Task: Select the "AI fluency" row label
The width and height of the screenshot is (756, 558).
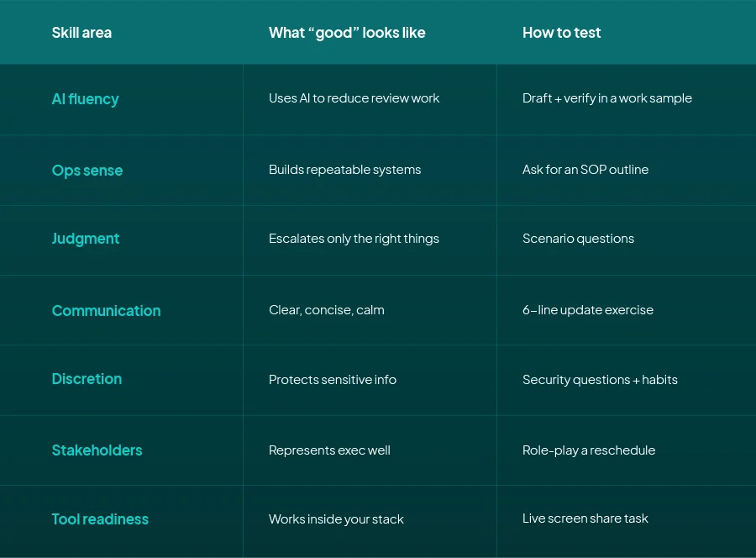Action: [x=86, y=99]
